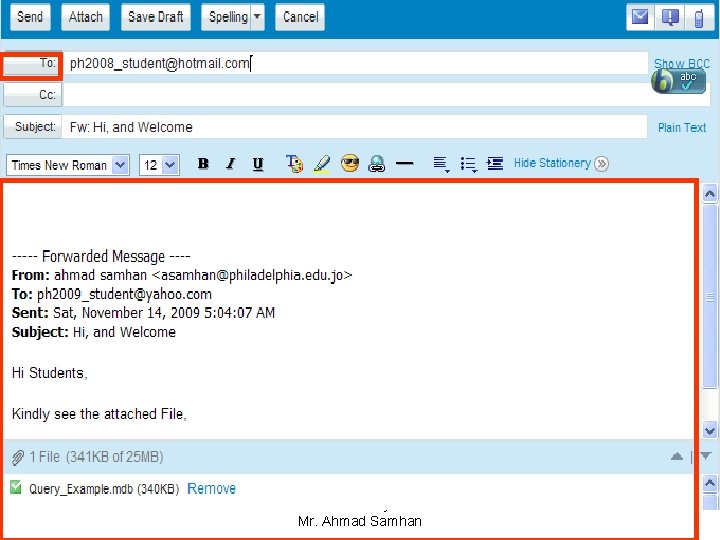
Task: Open the highlighter color tool
Action: [322, 163]
